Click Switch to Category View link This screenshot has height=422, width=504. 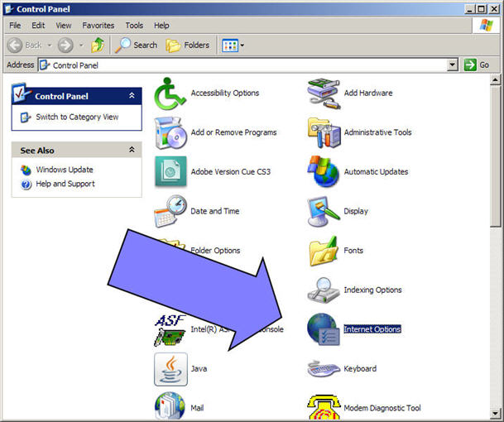(x=77, y=117)
